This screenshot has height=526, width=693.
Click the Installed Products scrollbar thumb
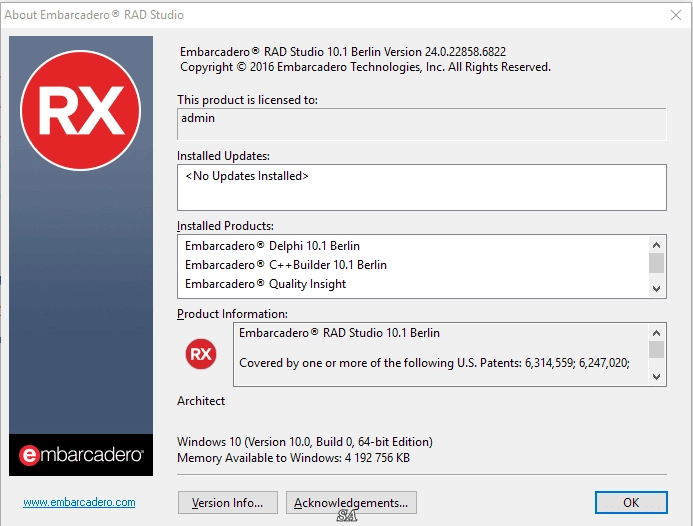click(x=656, y=263)
